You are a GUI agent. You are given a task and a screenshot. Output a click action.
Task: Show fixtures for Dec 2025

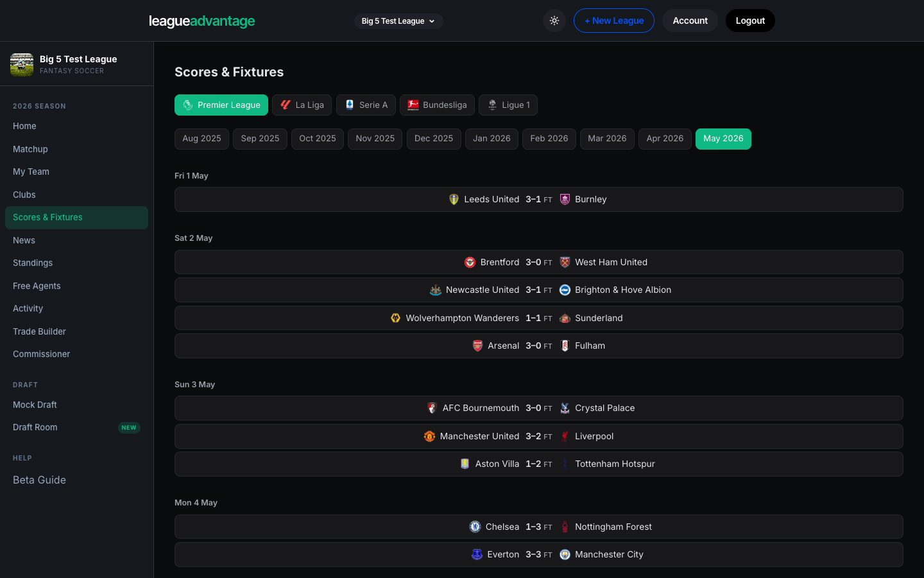point(434,139)
